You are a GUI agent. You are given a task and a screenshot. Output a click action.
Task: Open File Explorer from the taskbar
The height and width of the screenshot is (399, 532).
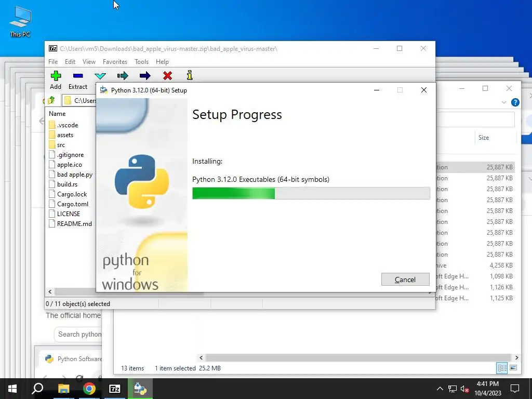(63, 389)
